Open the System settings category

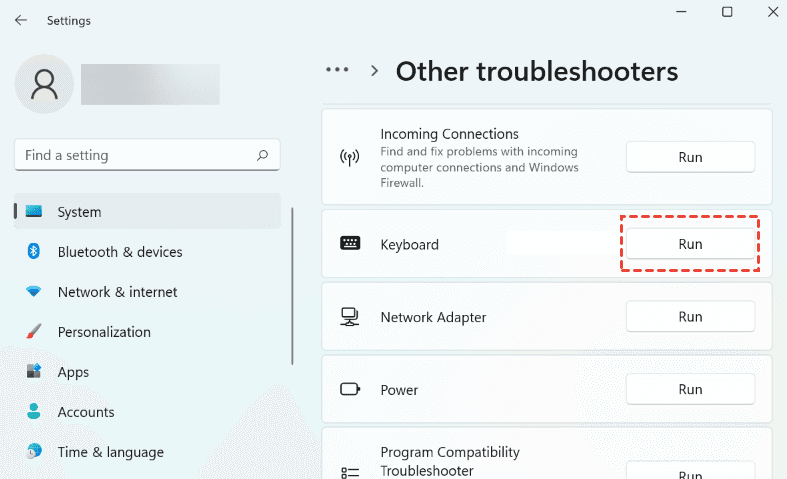coord(79,212)
